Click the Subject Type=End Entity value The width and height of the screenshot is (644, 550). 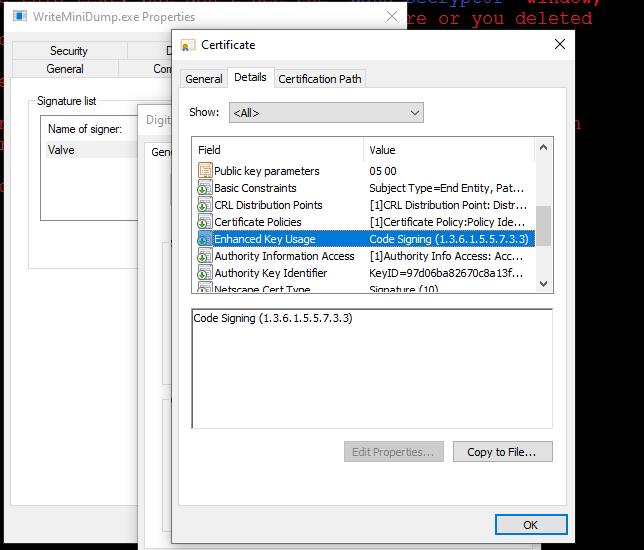point(446,188)
